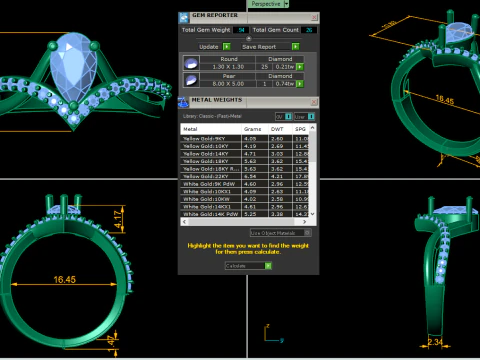Click the 6.54 grams cell

tap(255, 176)
